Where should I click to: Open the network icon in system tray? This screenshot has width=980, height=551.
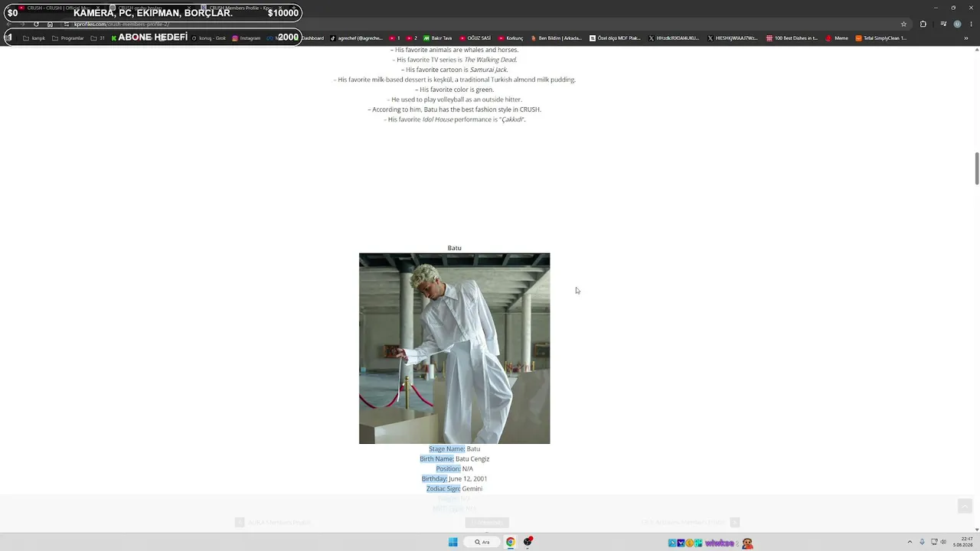click(x=934, y=542)
